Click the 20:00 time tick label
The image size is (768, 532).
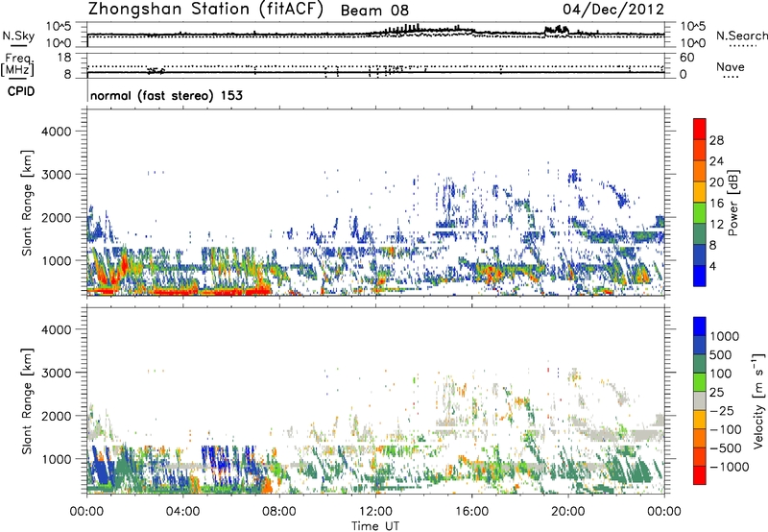coord(567,512)
